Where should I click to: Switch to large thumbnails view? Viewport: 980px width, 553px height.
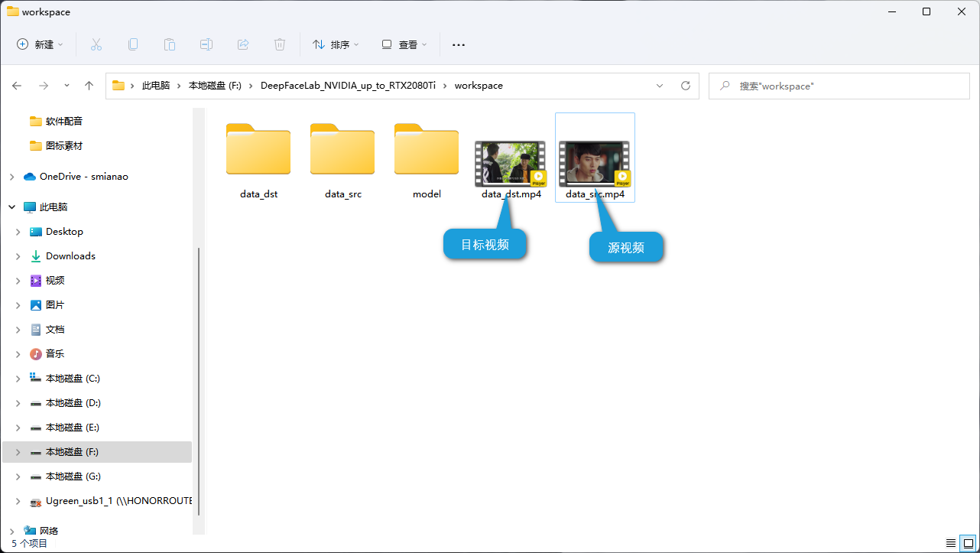click(x=968, y=543)
